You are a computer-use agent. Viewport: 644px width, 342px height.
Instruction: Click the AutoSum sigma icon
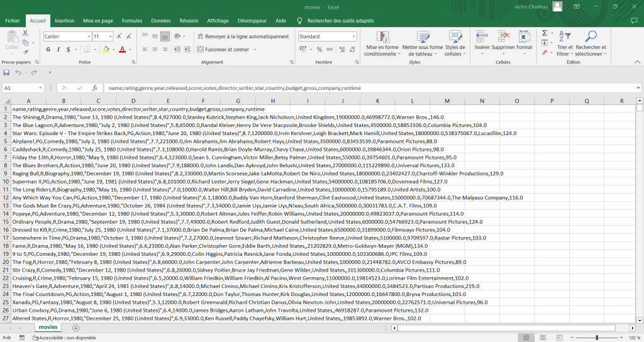[x=545, y=33]
